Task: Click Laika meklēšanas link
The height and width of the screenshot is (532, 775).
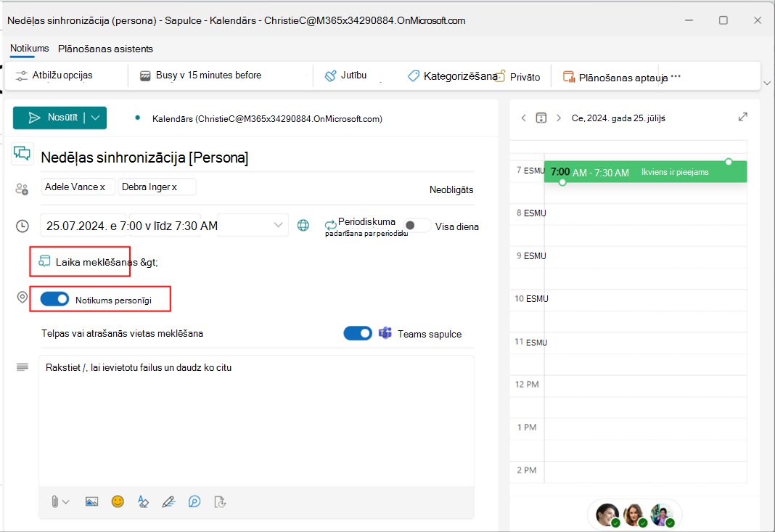Action: pyautogui.click(x=93, y=262)
